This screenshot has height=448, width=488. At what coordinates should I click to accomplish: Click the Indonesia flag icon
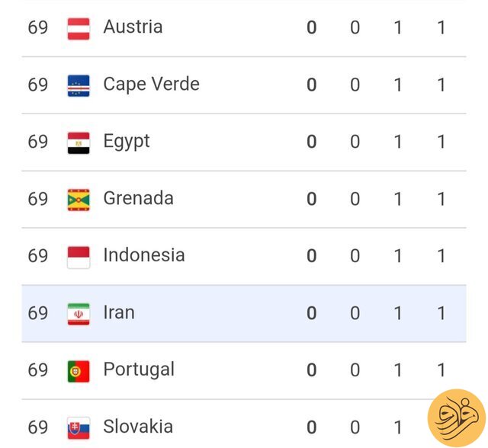79,257
